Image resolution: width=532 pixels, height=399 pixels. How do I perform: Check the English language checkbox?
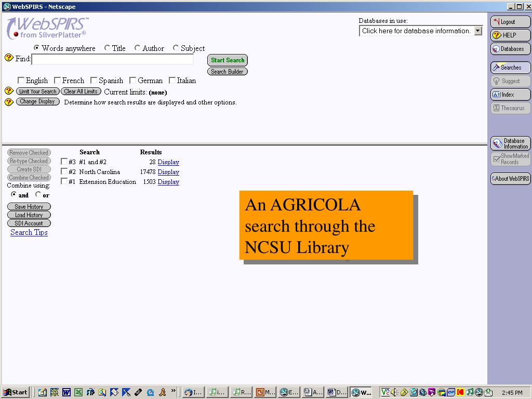pyautogui.click(x=21, y=80)
